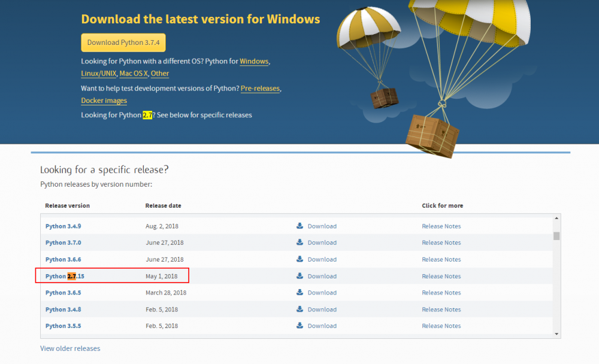
Task: Open the Linux/UNIX link
Action: pos(99,73)
